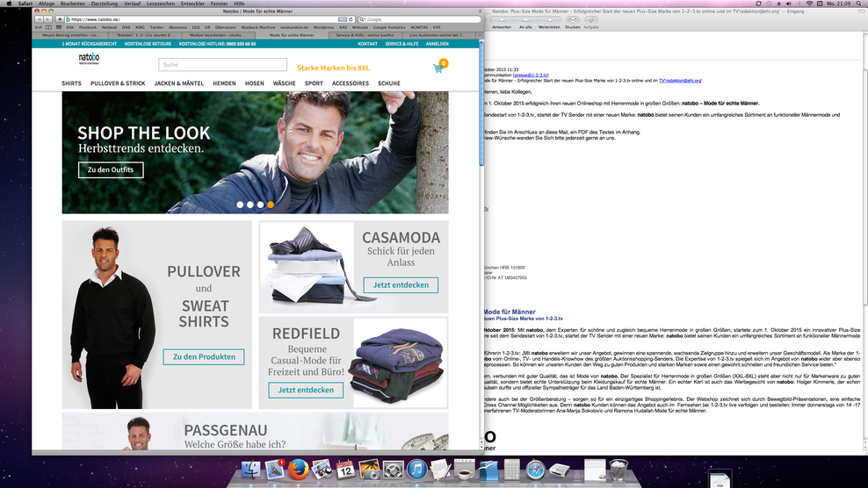The height and width of the screenshot is (488, 868).
Task: Click Drucken print icon in mail window
Action: click(x=573, y=20)
